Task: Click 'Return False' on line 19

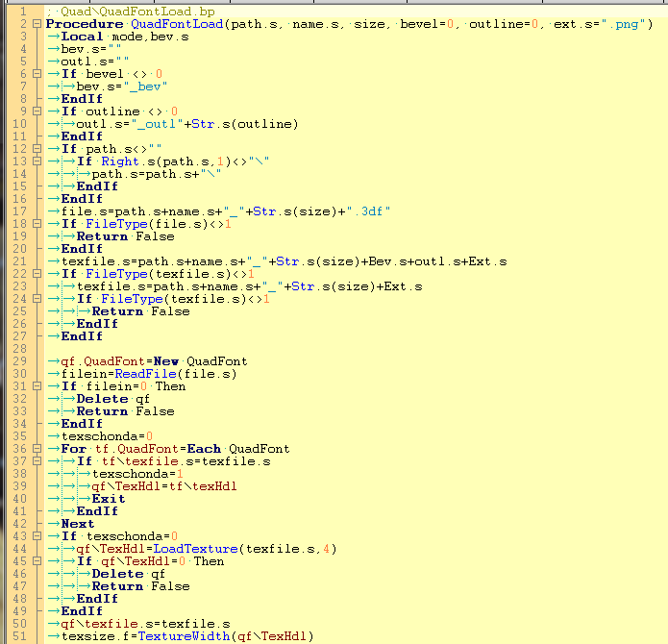Action: click(x=125, y=236)
